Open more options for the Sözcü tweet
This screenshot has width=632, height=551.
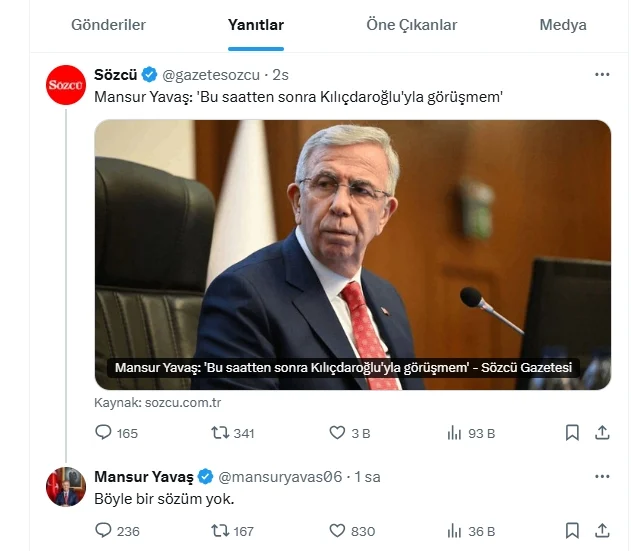pyautogui.click(x=602, y=75)
